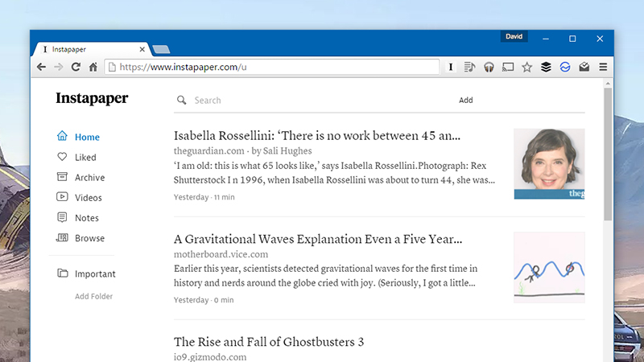Click the Liked heart icon
The width and height of the screenshot is (644, 362).
62,157
